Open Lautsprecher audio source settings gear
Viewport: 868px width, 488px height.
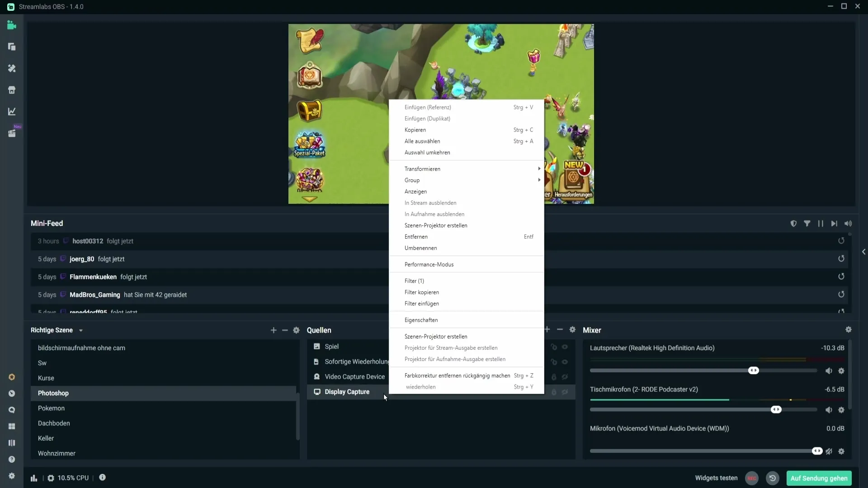[841, 371]
